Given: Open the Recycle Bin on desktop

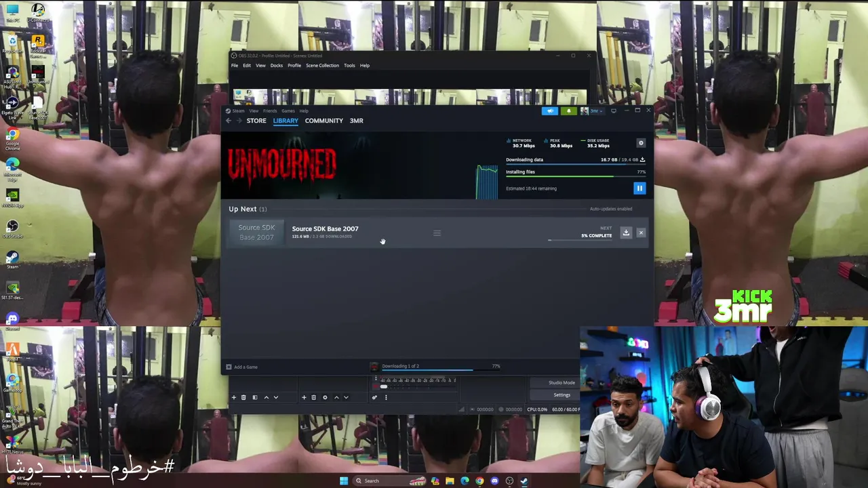Looking at the screenshot, I should click(x=12, y=44).
